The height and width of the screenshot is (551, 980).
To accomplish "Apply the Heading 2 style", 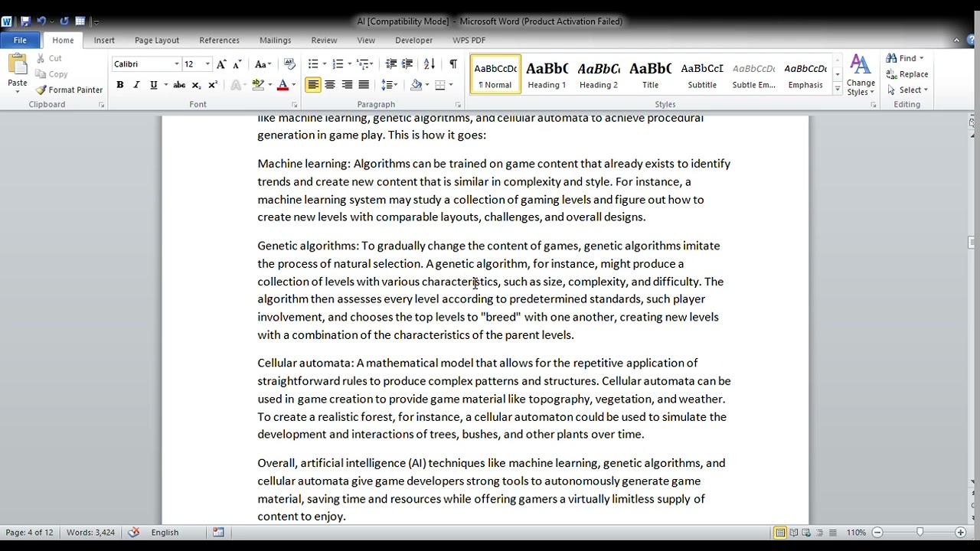I will click(x=599, y=74).
